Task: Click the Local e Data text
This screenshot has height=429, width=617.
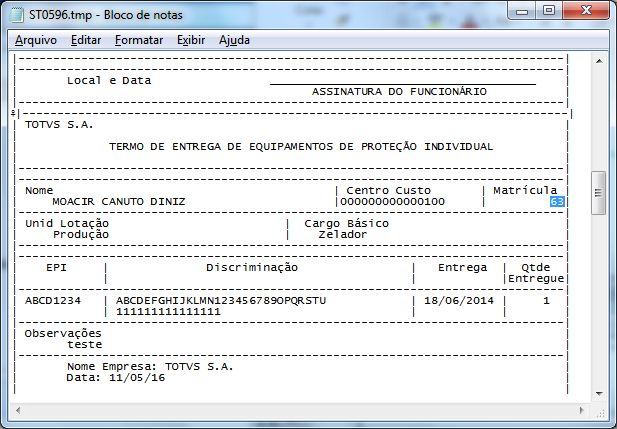Action: click(x=109, y=81)
